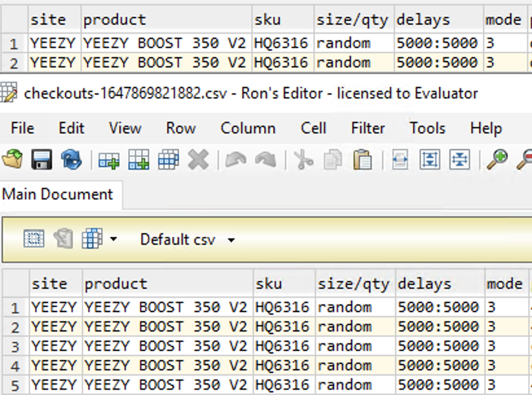
Task: Open the View menu
Action: pyautogui.click(x=125, y=128)
